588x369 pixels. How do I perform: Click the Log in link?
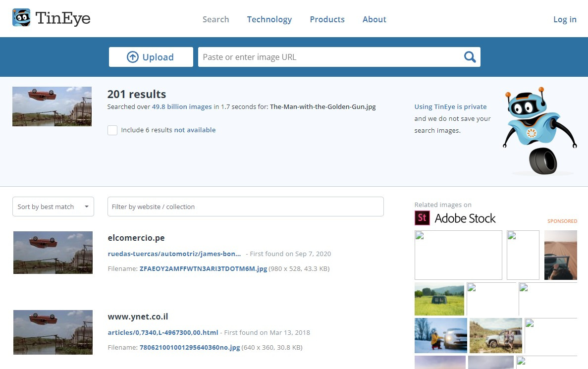click(x=565, y=19)
